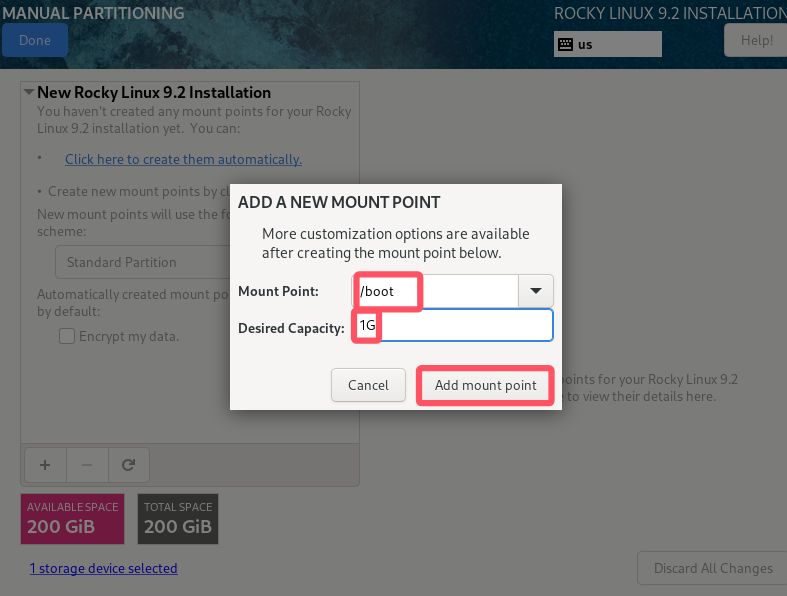Select the us keyboard layout indicator
The image size is (787, 596).
coord(607,44)
